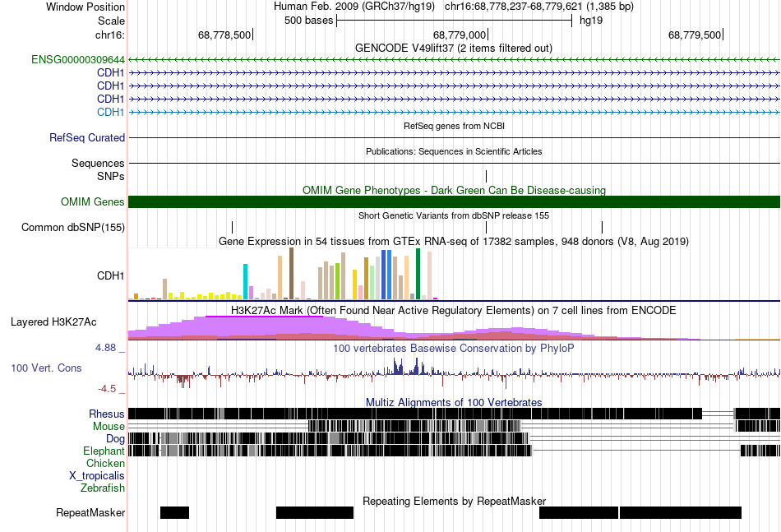This screenshot has height=532, width=781.
Task: Click the chr16: base position label
Action: coord(110,35)
